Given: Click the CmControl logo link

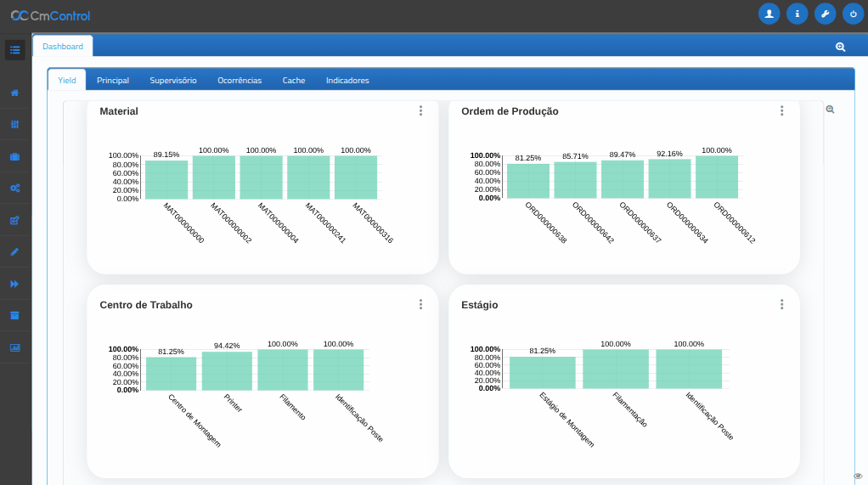Looking at the screenshot, I should point(50,15).
